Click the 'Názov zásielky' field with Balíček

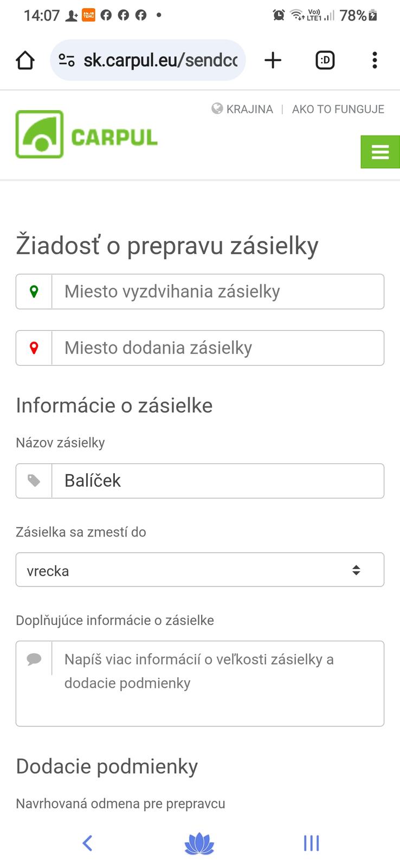pos(217,481)
